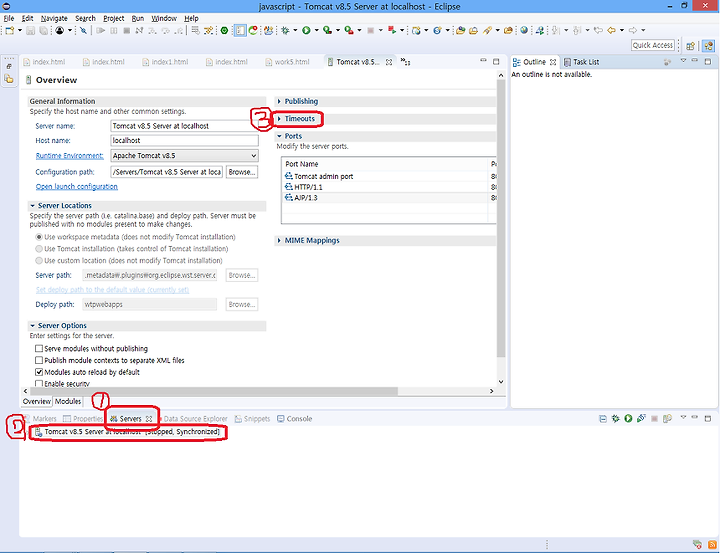This screenshot has width=720, height=553.
Task: Click the Host name text field
Action: click(185, 141)
